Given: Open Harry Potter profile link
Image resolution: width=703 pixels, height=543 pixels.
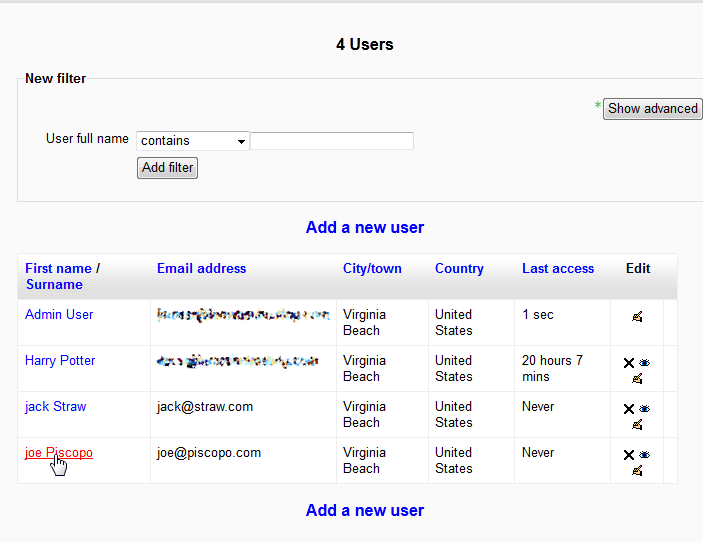Looking at the screenshot, I should pyautogui.click(x=60, y=361).
